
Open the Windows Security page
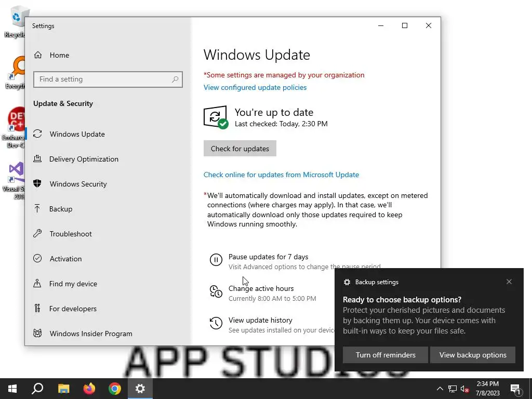click(108, 183)
